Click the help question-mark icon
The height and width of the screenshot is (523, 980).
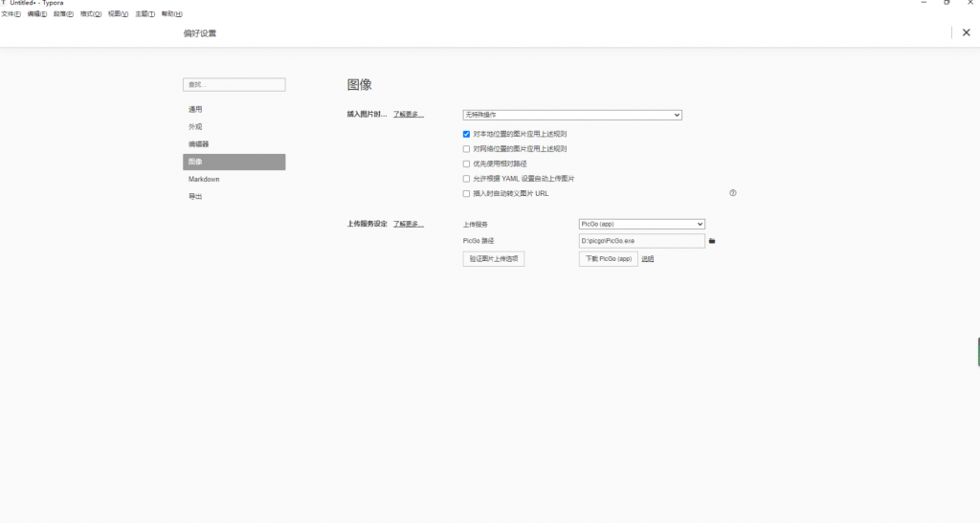pos(732,193)
